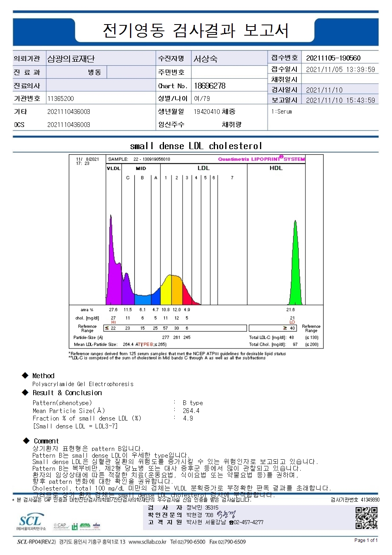This screenshot has width=392, height=555.
Task: Click the Result & Conclusion heading
Action: coord(67,393)
